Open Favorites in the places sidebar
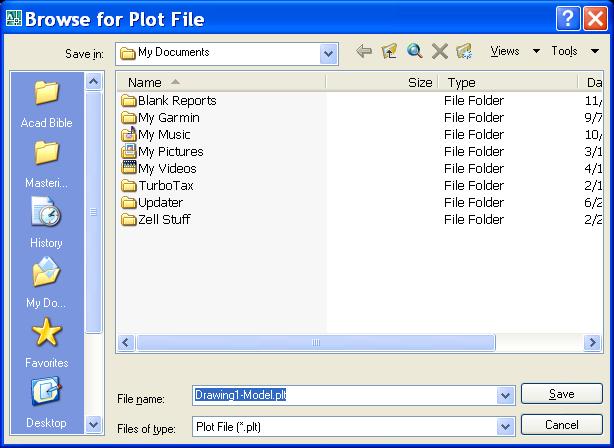The height and width of the screenshot is (448, 614). click(46, 341)
